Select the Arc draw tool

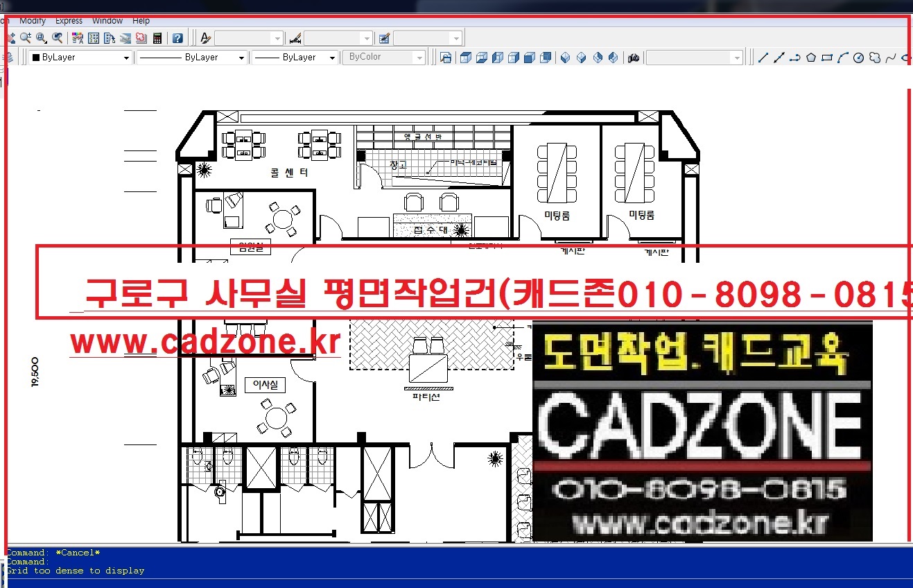click(x=843, y=58)
